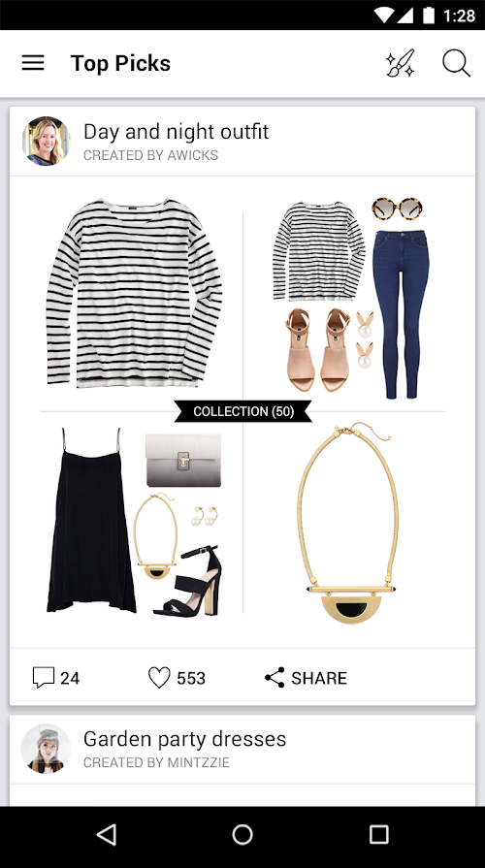
Task: Tap the share icon beside SHARE
Action: tap(275, 678)
